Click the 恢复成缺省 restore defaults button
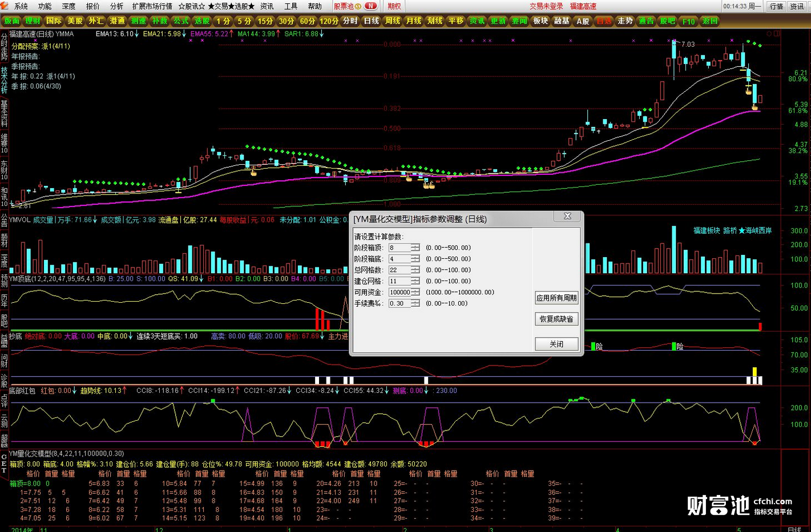Viewport: 811px width, 532px height. pyautogui.click(x=556, y=319)
